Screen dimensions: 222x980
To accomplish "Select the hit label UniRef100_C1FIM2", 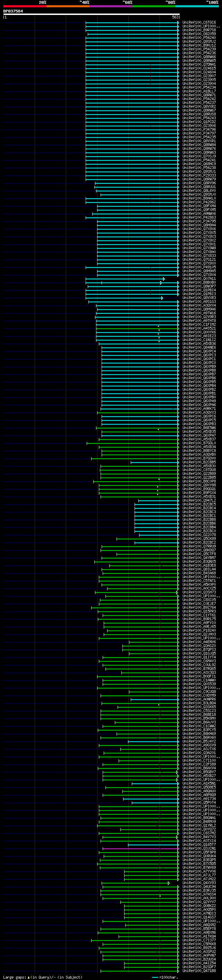I will click(199, 324).
